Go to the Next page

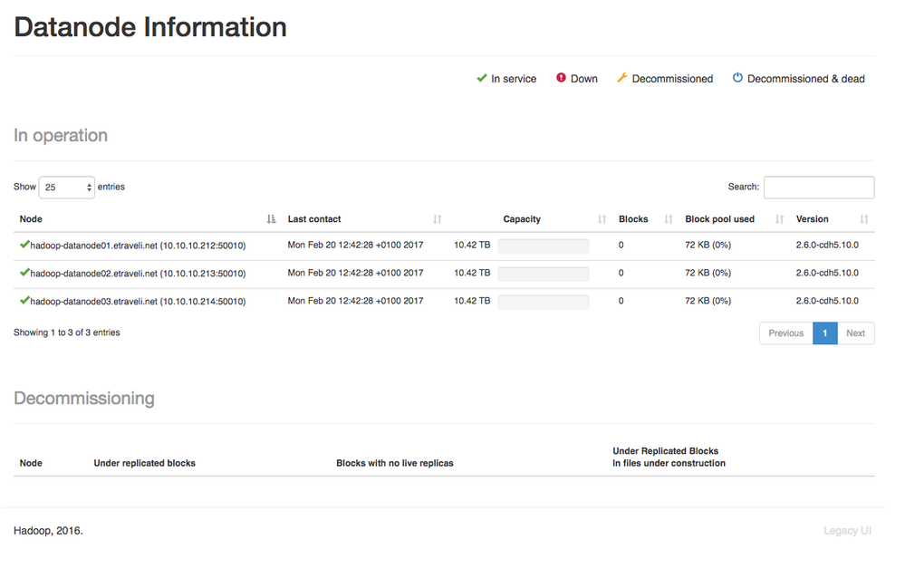(x=856, y=333)
